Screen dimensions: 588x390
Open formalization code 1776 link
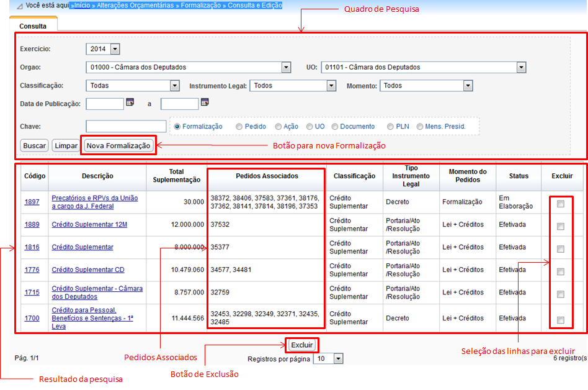[x=32, y=270]
